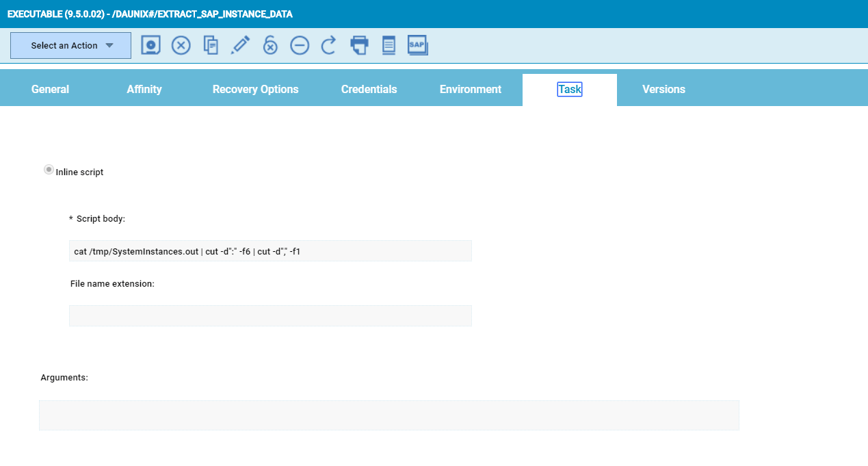Open the Affinity tab
This screenshot has height=466, width=868.
point(144,90)
